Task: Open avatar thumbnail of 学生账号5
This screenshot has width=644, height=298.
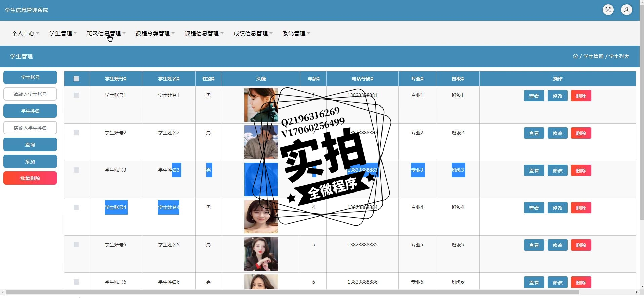Action: pyautogui.click(x=261, y=254)
